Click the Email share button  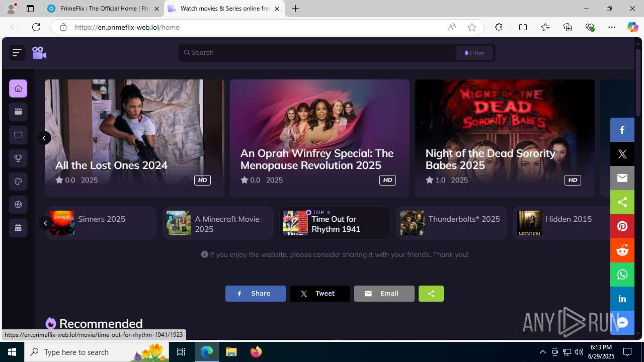click(384, 294)
